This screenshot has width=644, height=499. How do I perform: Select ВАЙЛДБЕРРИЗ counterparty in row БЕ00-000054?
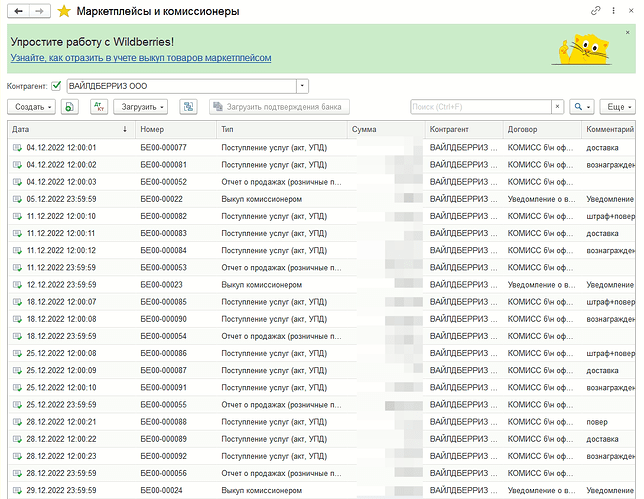[463, 336]
